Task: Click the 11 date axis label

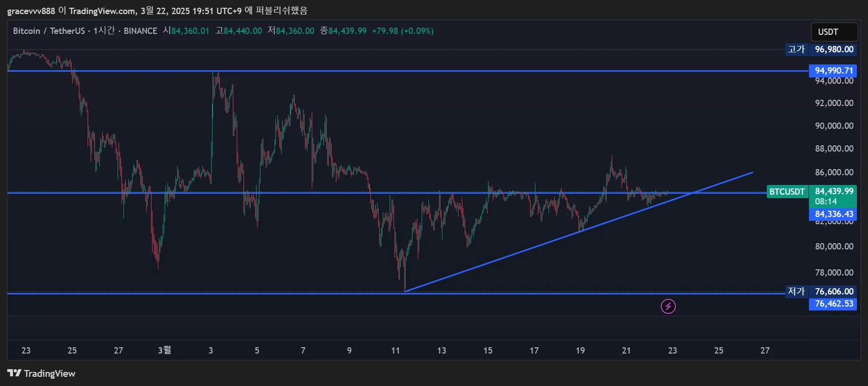Action: (x=396, y=351)
